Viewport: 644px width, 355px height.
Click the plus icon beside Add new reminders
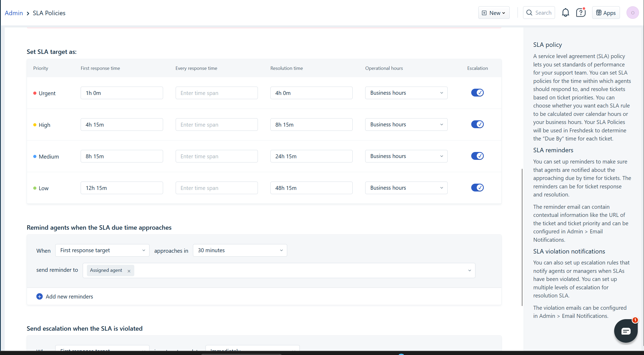[x=39, y=296]
